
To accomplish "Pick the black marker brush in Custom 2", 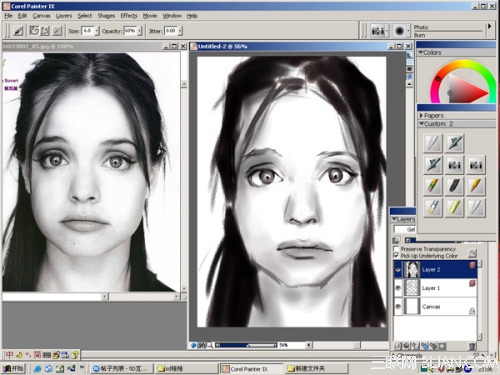I will [x=454, y=186].
